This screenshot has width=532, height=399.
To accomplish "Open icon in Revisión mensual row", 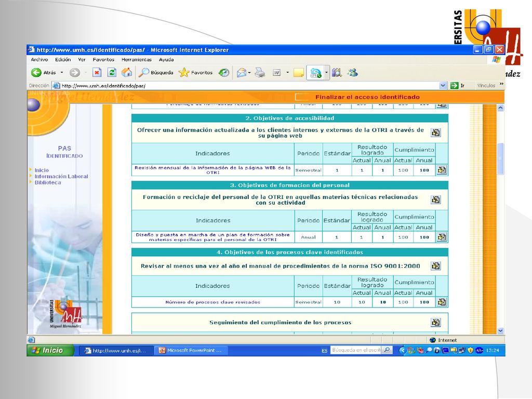I will 442,170.
